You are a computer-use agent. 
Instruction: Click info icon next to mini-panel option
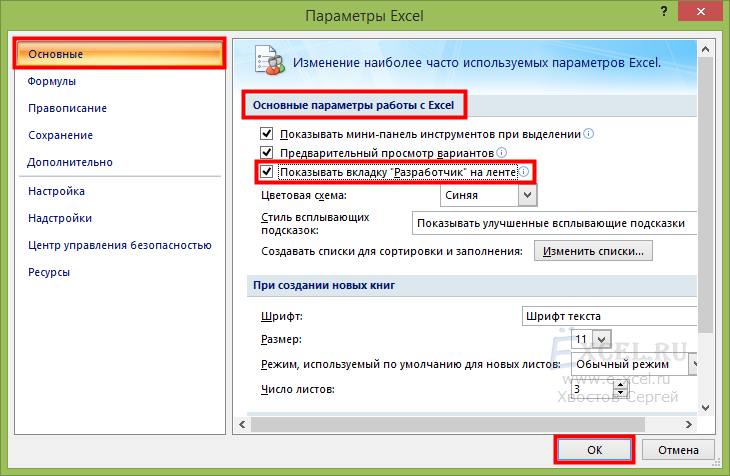(589, 134)
